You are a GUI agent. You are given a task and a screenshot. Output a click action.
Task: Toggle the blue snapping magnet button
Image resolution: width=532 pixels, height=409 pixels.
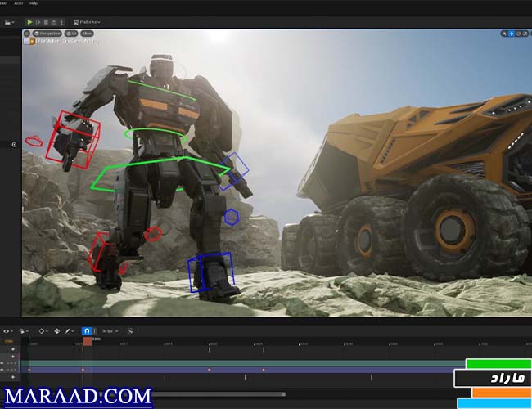click(x=87, y=331)
